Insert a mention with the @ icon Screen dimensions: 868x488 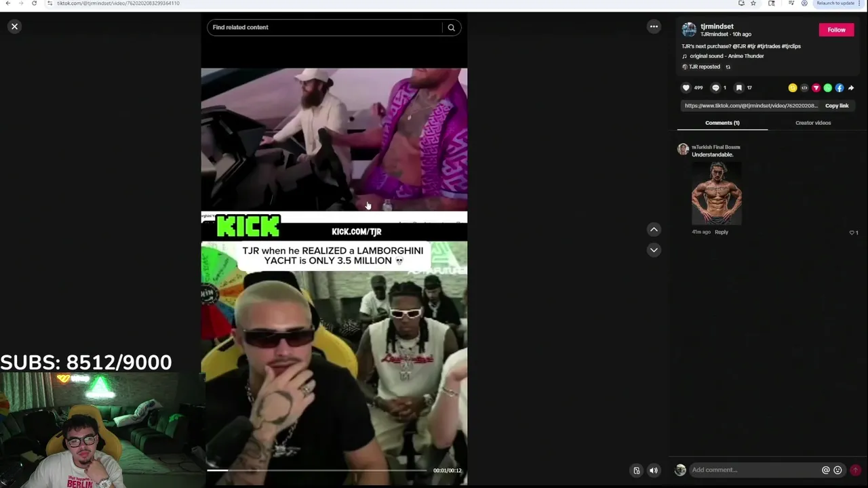coord(825,470)
